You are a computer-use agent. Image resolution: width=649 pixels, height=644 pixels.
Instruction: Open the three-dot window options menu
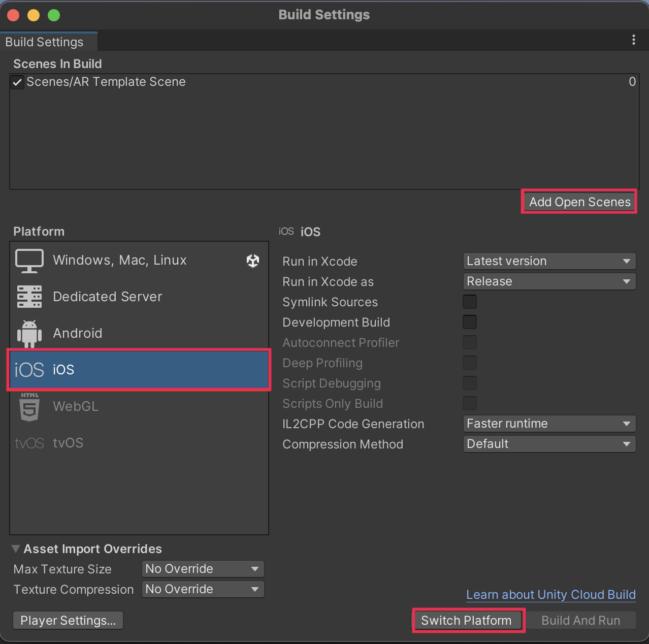pyautogui.click(x=633, y=40)
